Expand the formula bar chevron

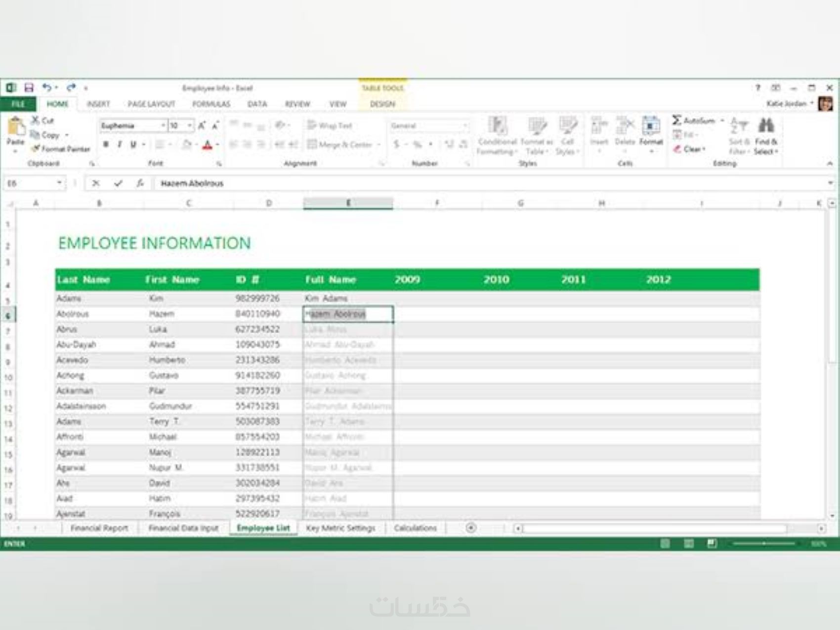tap(830, 183)
